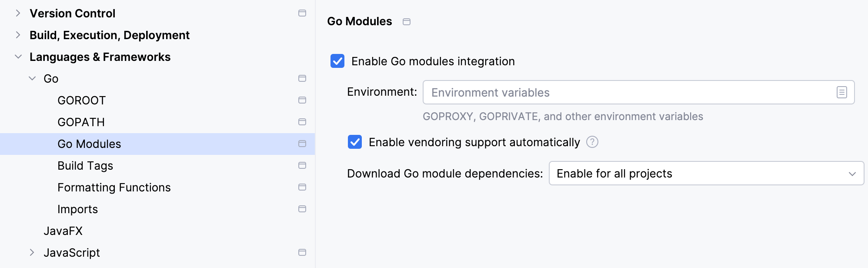This screenshot has width=868, height=268.
Task: Expand the Version Control section
Action: [x=18, y=13]
